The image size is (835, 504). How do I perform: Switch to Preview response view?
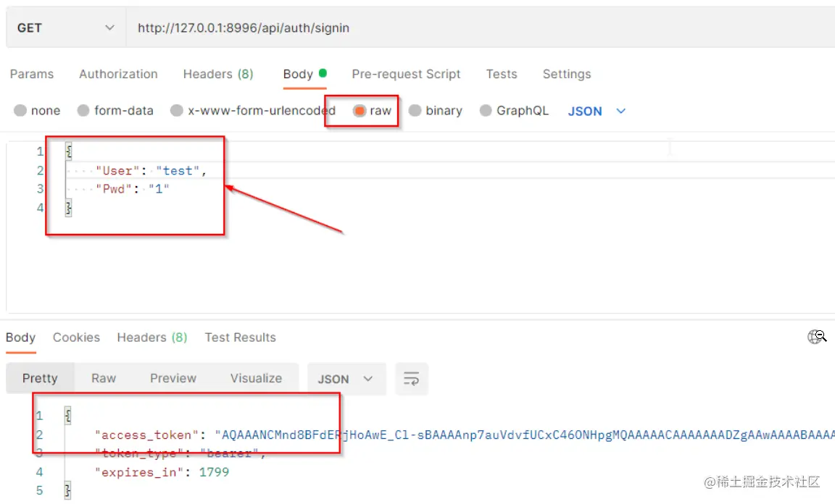pos(173,379)
